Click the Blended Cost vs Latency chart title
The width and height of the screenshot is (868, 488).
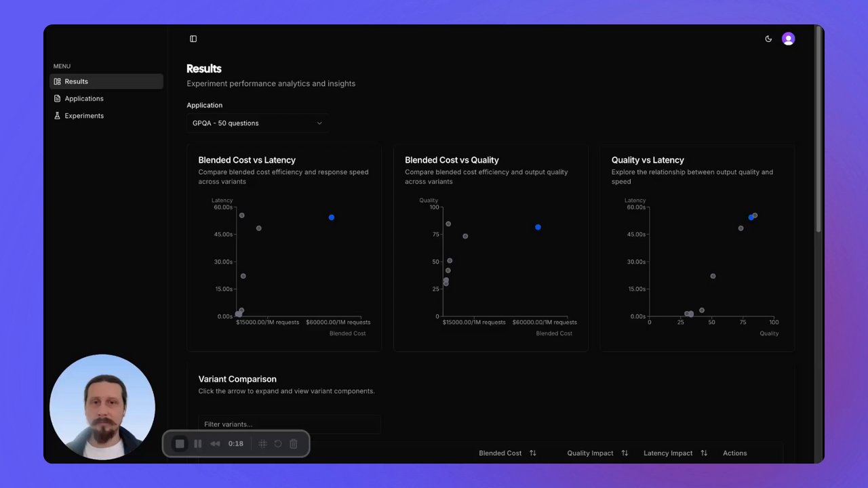click(x=247, y=160)
